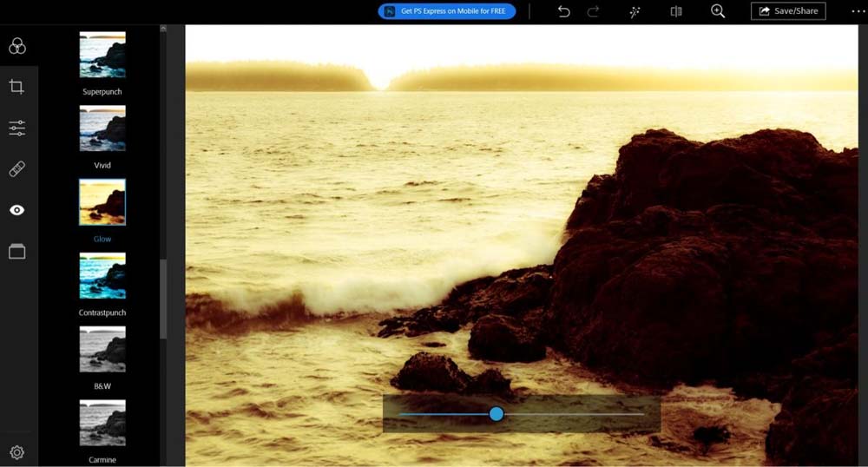Select the Spot Heal bandage tool
The height and width of the screenshot is (467, 868).
pyautogui.click(x=17, y=168)
